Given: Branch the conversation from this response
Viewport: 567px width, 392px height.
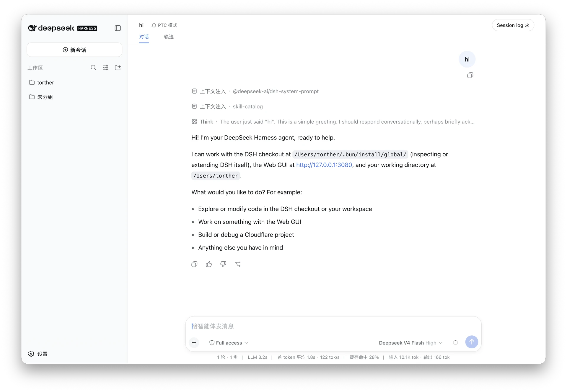Looking at the screenshot, I should coord(238,264).
